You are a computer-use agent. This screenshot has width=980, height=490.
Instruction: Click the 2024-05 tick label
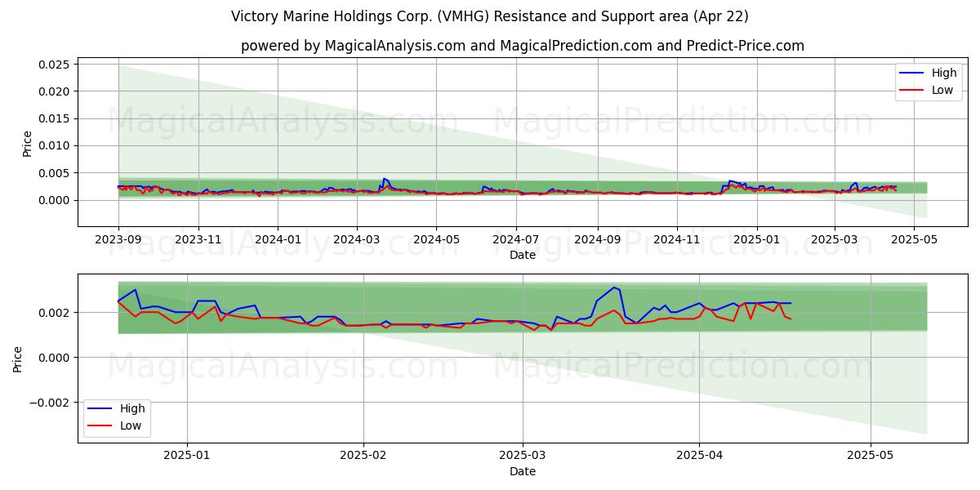pyautogui.click(x=436, y=239)
